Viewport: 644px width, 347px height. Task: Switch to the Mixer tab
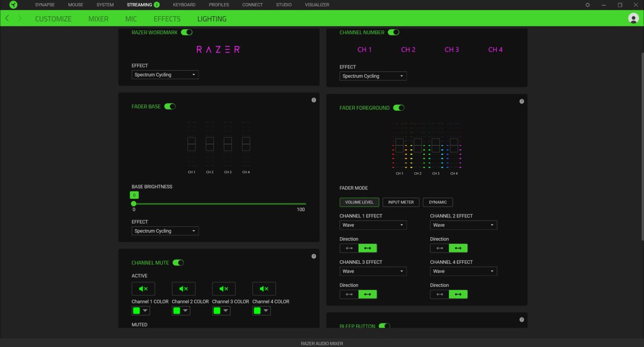click(98, 19)
